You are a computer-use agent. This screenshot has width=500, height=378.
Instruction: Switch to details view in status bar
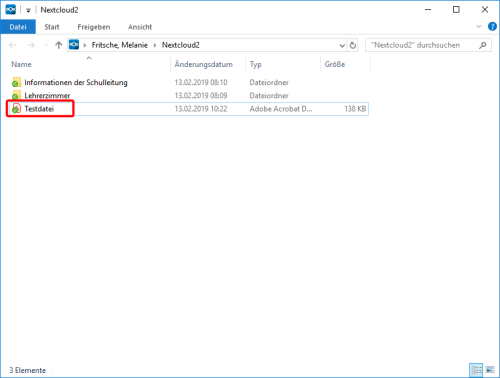(x=476, y=370)
